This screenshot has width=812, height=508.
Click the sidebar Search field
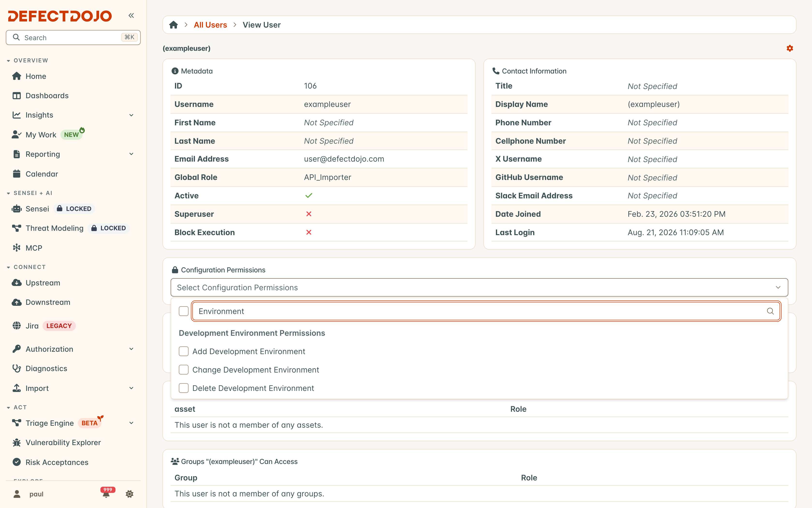73,37
